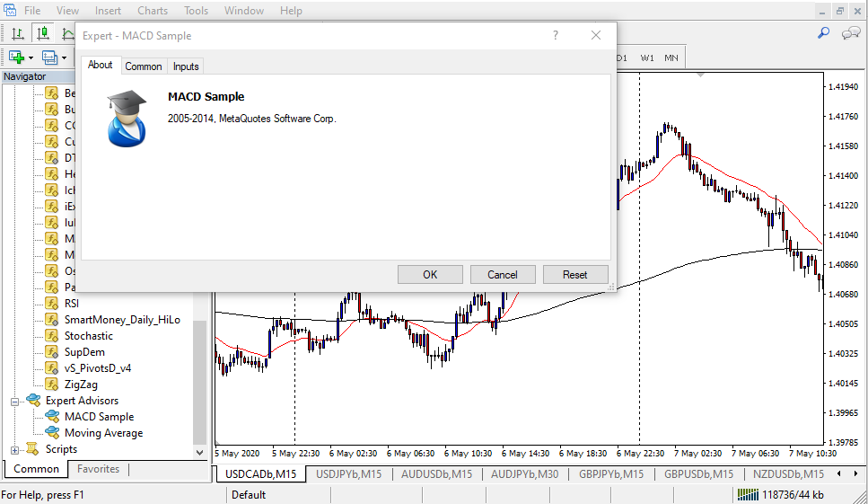Select vS_PivotsD_v4 indicator
868x504 pixels.
coord(98,367)
